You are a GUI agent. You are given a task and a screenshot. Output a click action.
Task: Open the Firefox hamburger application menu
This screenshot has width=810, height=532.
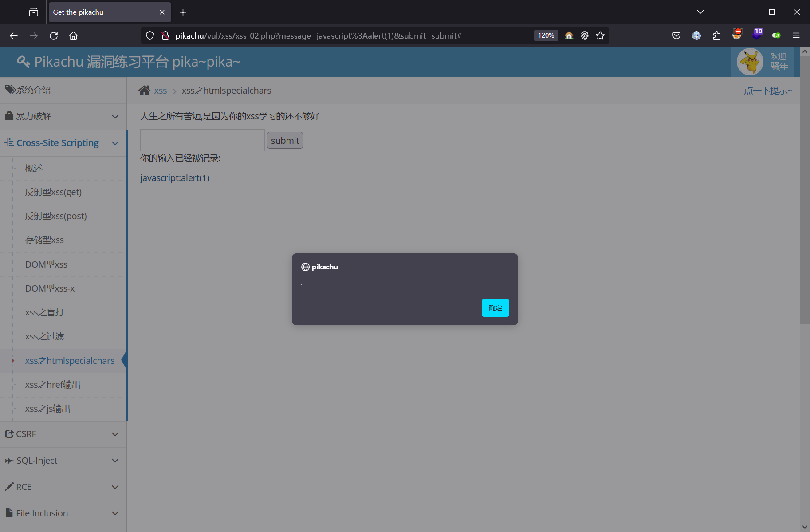click(796, 35)
